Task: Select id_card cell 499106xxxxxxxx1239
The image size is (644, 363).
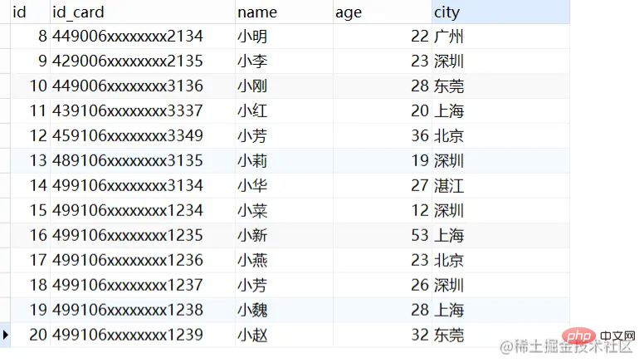Action: point(143,335)
